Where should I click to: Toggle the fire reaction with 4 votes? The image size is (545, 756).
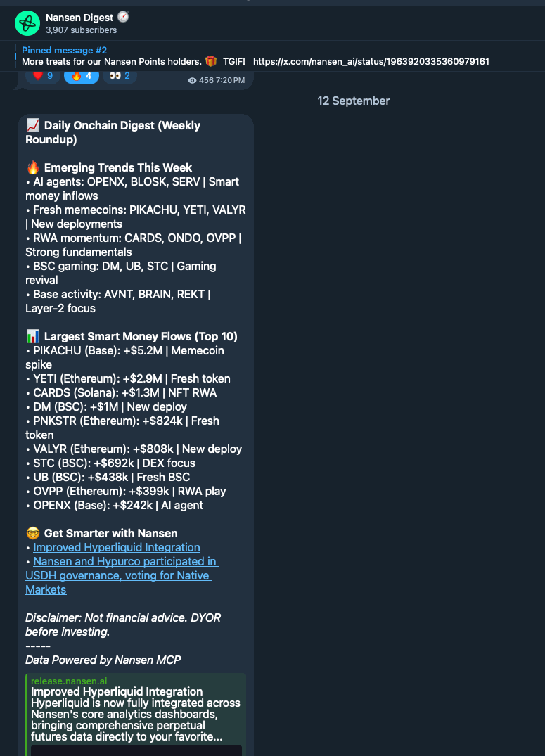click(82, 76)
